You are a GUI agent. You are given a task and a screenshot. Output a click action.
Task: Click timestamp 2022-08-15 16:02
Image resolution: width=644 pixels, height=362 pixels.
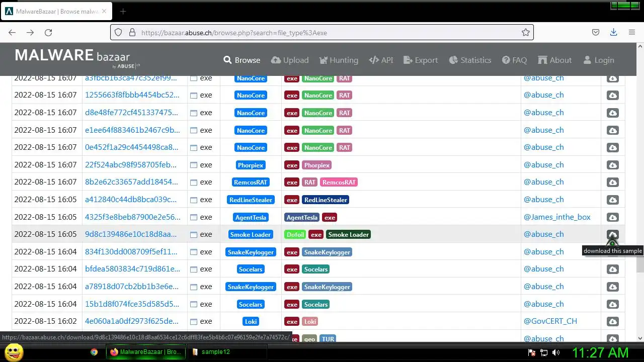(45, 321)
